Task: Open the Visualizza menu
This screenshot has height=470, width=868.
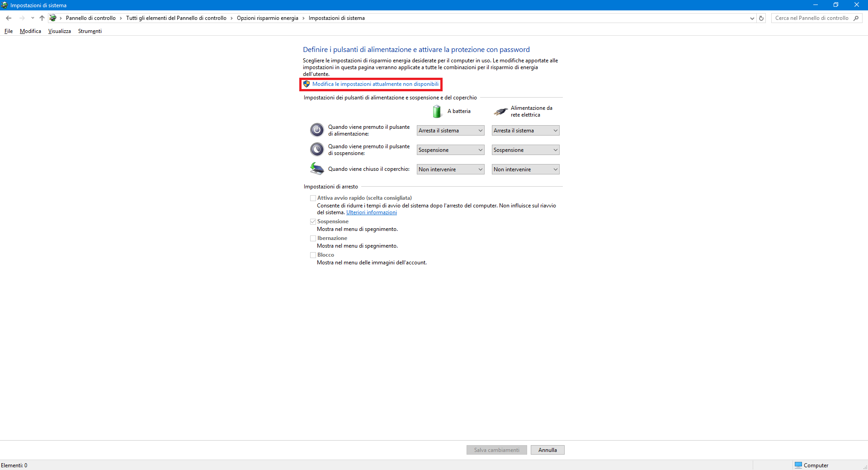Action: pyautogui.click(x=59, y=31)
